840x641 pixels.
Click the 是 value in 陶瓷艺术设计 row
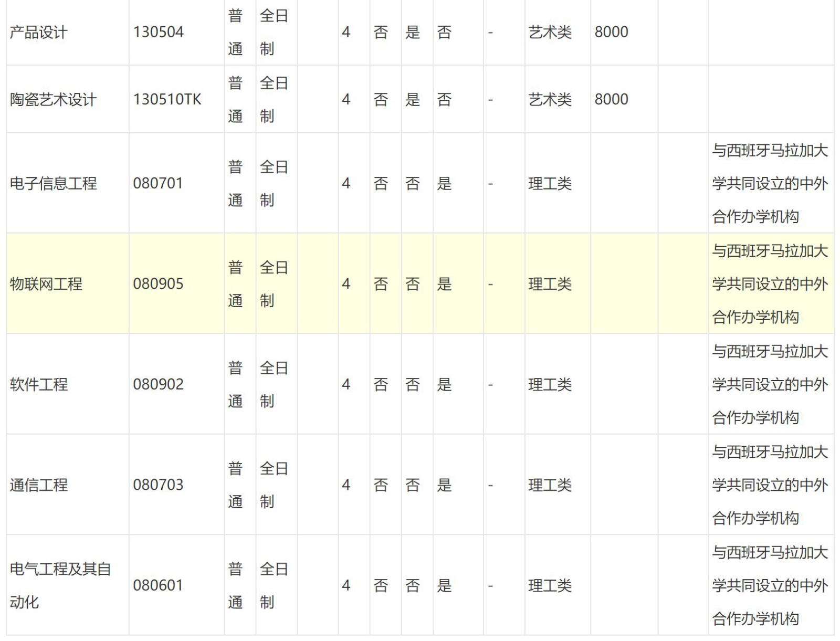tap(413, 100)
